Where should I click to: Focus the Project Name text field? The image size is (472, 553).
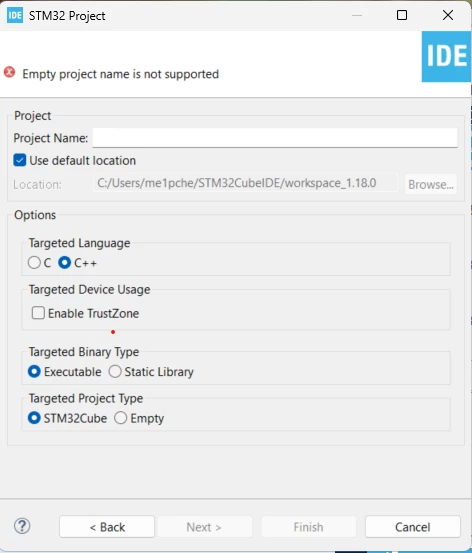[x=275, y=138]
